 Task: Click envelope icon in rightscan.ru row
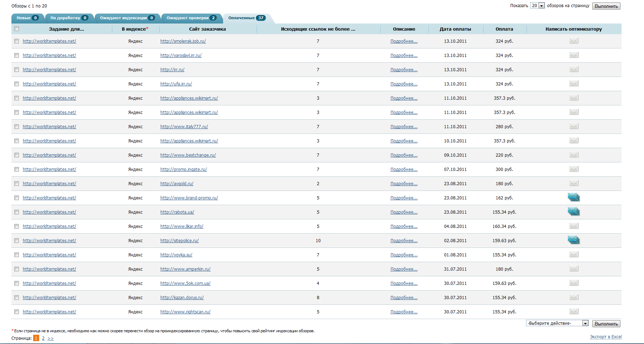(573, 312)
